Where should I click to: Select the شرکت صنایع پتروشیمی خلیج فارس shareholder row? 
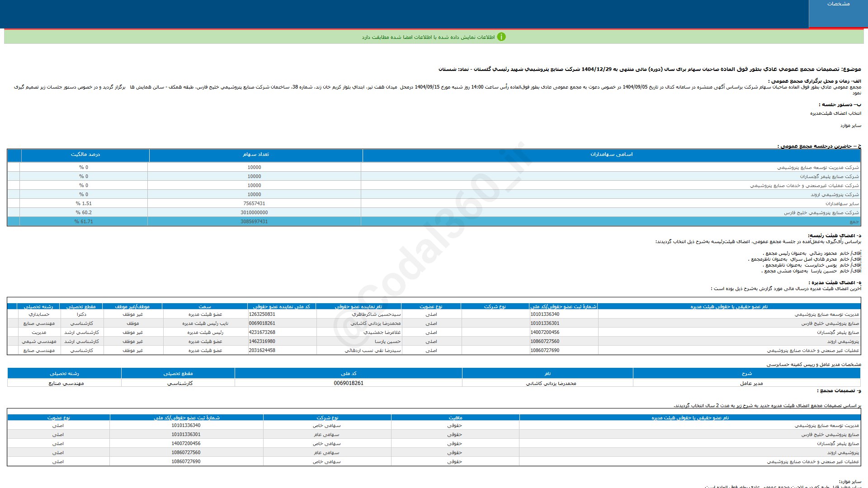[821, 212]
